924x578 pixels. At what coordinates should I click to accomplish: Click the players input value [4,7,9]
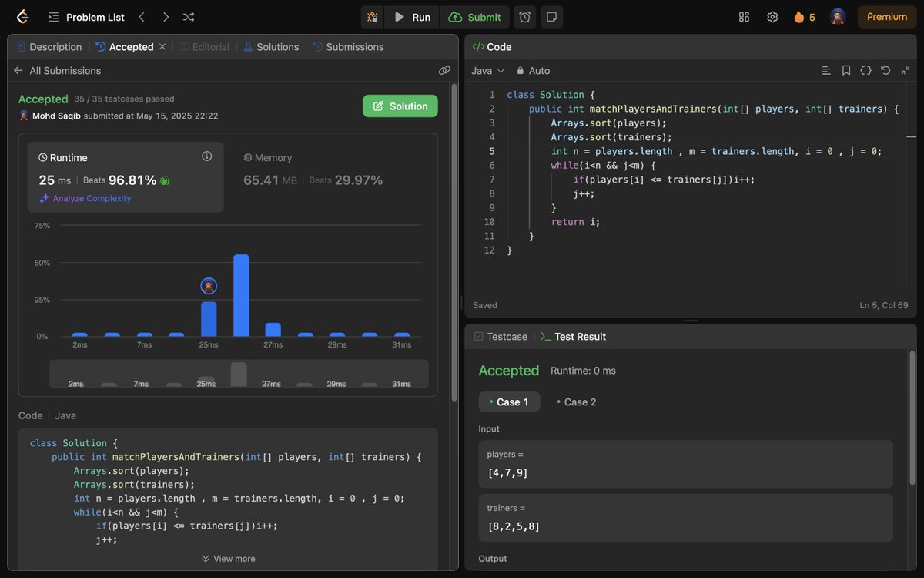tap(508, 473)
